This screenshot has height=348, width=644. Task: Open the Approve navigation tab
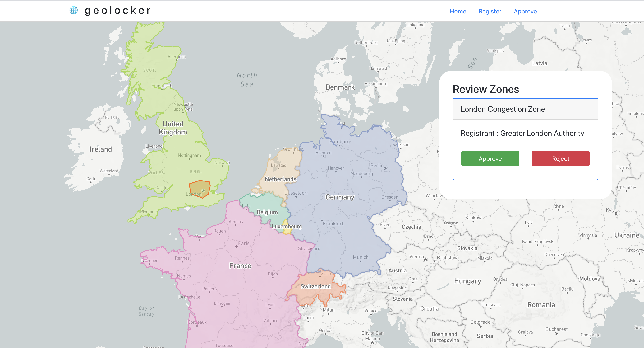pos(525,11)
